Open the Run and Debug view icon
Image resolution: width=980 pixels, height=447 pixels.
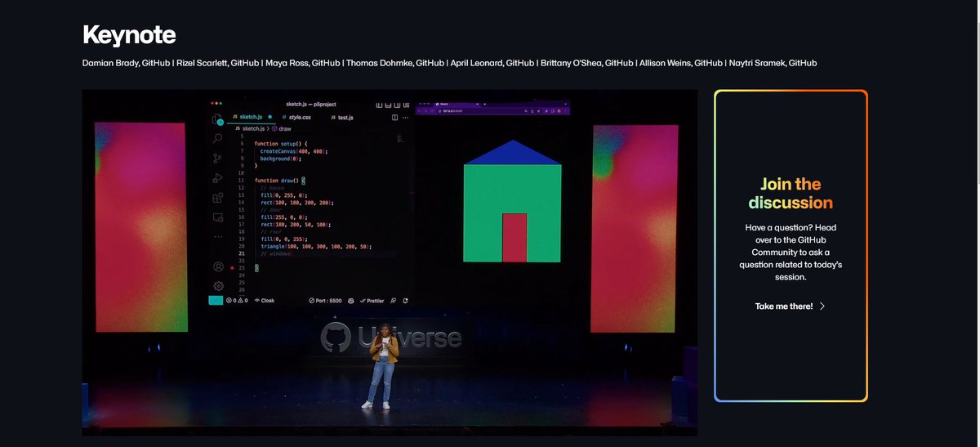pyautogui.click(x=217, y=178)
